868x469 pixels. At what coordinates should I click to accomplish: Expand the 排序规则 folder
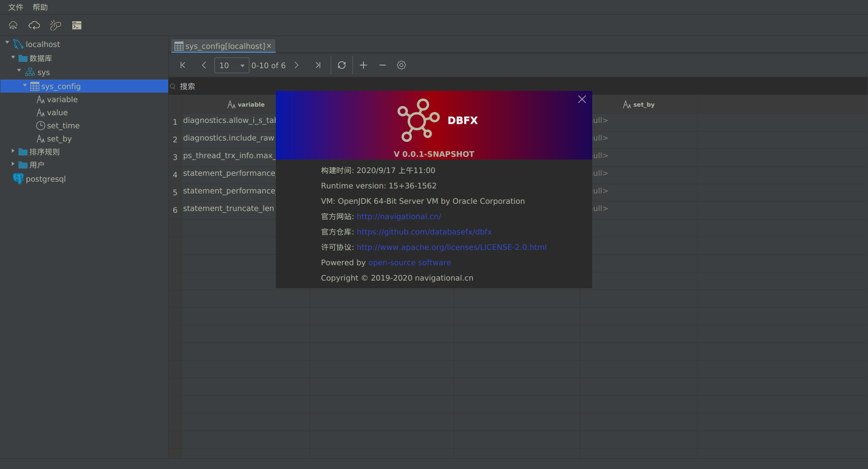(13, 151)
